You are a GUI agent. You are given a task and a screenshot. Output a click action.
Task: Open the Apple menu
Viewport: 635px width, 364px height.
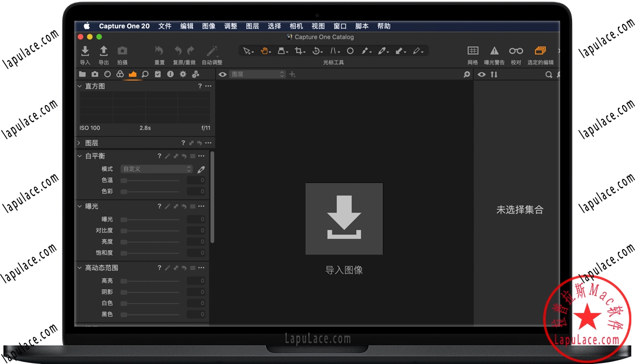coord(87,26)
